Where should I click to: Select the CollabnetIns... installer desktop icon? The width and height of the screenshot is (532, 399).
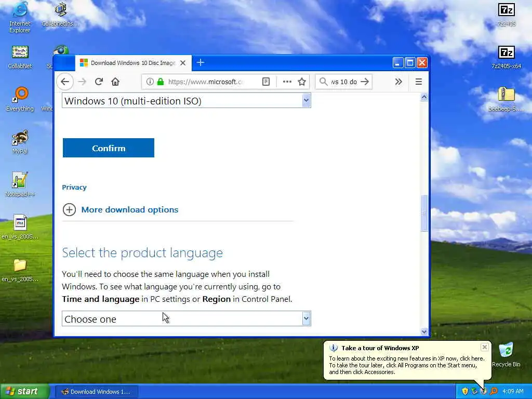[x=60, y=14]
